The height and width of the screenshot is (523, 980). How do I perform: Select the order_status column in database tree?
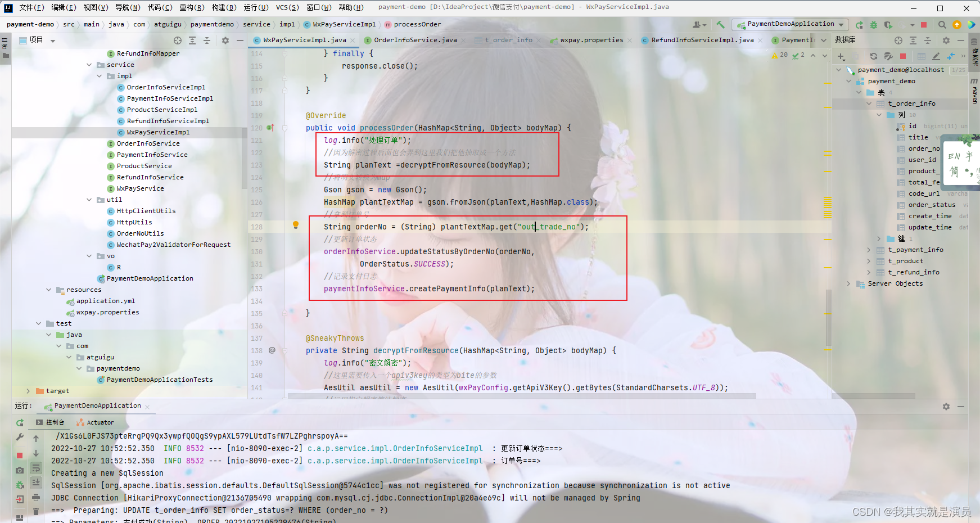point(932,205)
